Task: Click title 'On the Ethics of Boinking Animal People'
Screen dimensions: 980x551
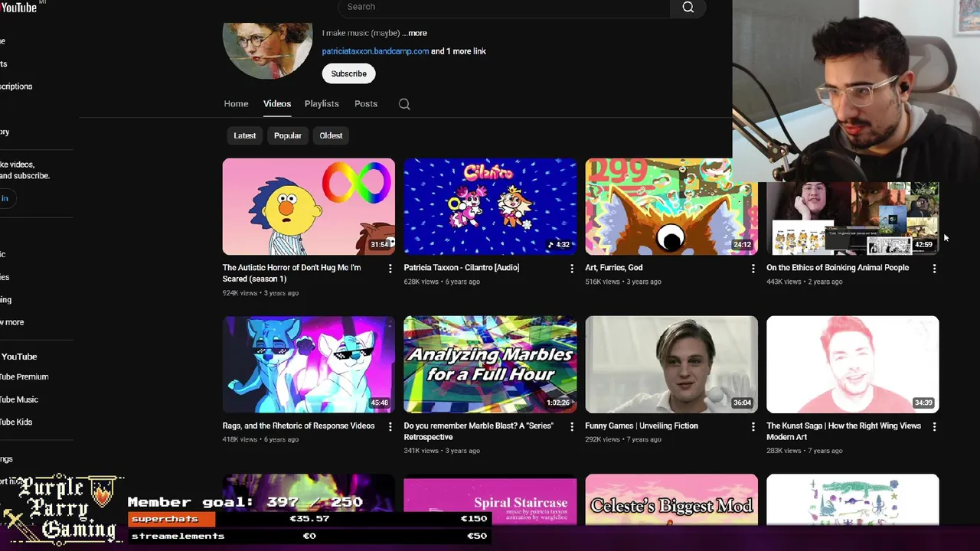Action: click(x=838, y=268)
